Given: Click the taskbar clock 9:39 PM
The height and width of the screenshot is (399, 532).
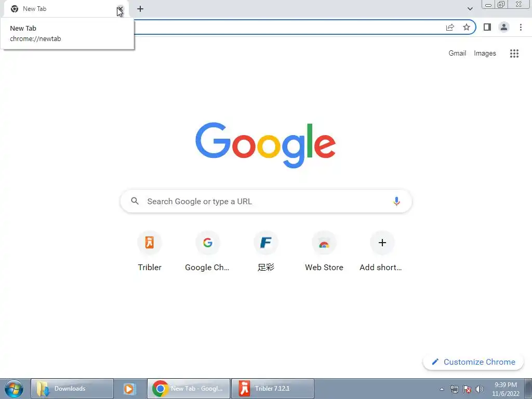Looking at the screenshot, I should pyautogui.click(x=506, y=389).
